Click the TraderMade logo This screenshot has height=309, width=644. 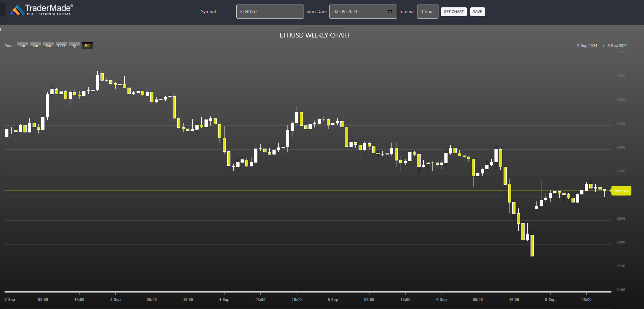coord(41,10)
